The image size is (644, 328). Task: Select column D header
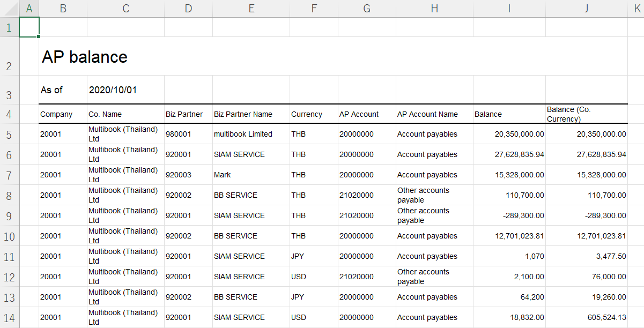tap(188, 9)
